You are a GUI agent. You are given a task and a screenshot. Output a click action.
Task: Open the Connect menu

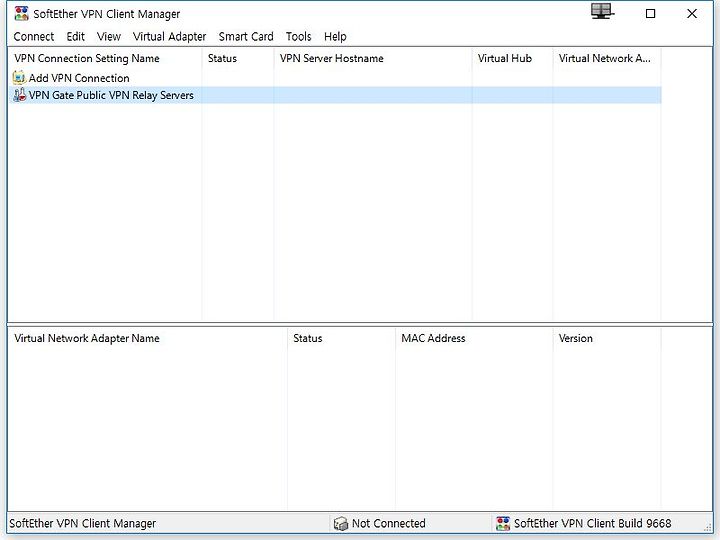[x=34, y=36]
